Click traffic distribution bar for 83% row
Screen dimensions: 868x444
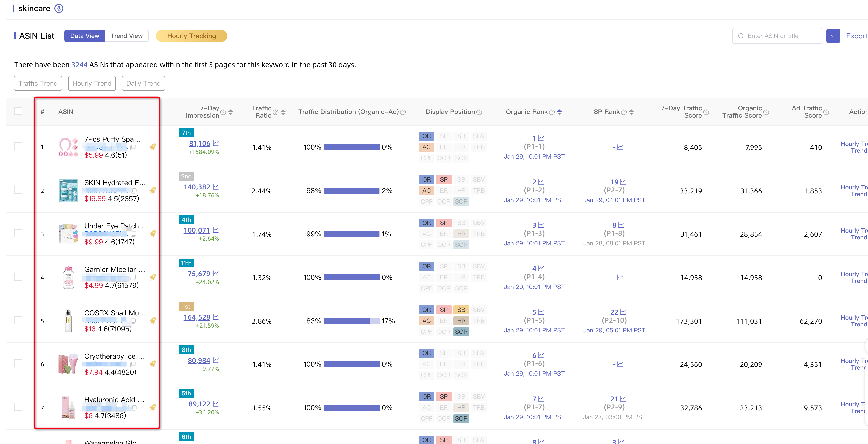pyautogui.click(x=351, y=321)
